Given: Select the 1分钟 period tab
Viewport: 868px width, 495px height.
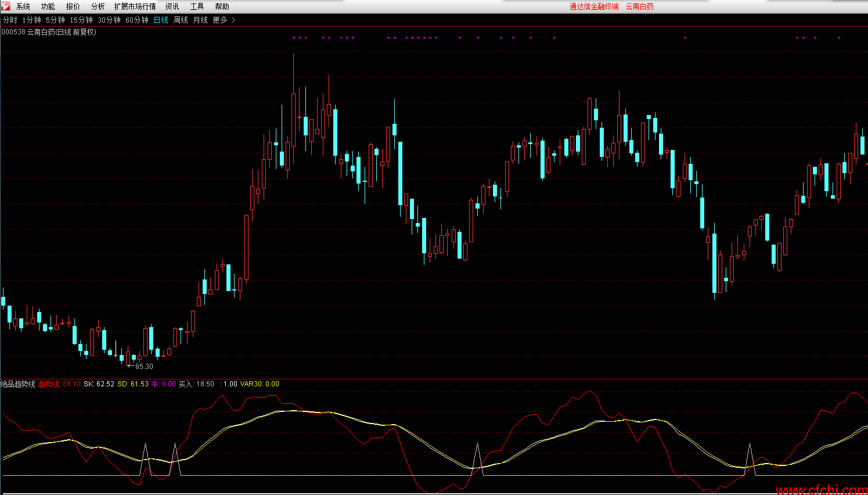Looking at the screenshot, I should pyautogui.click(x=32, y=20).
